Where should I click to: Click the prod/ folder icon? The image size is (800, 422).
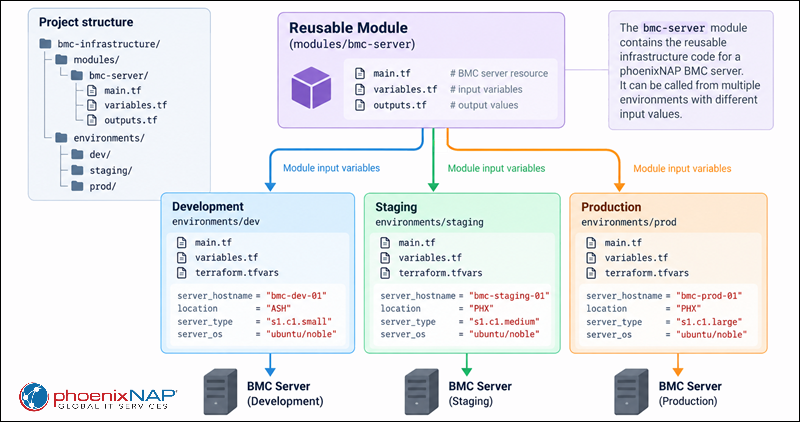click(x=78, y=186)
